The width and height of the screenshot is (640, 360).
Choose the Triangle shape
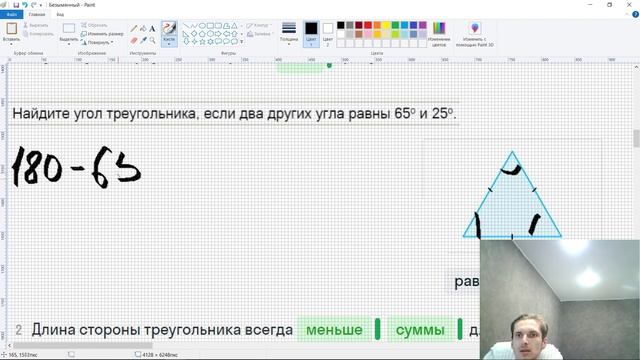pyautogui.click(x=234, y=26)
